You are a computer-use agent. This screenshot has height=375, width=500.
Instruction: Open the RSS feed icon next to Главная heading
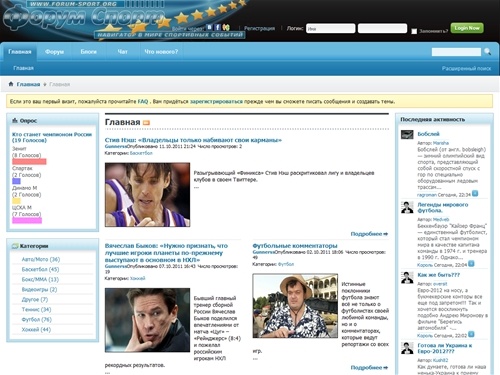point(146,123)
